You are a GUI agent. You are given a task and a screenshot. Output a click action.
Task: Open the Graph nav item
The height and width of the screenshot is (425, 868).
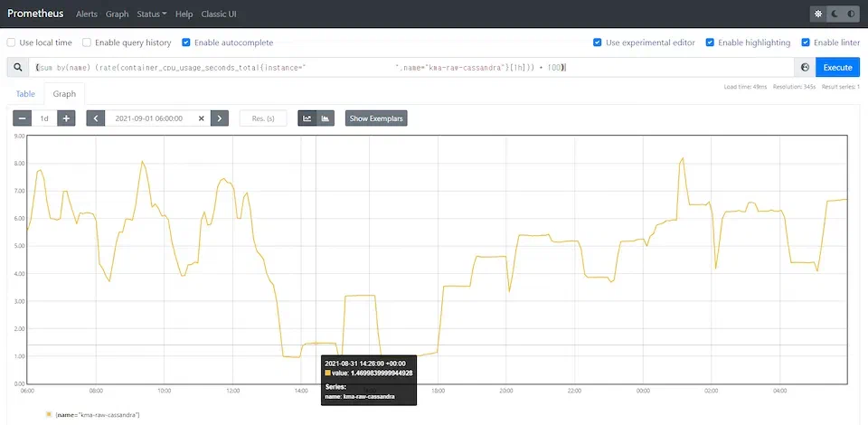tap(117, 14)
